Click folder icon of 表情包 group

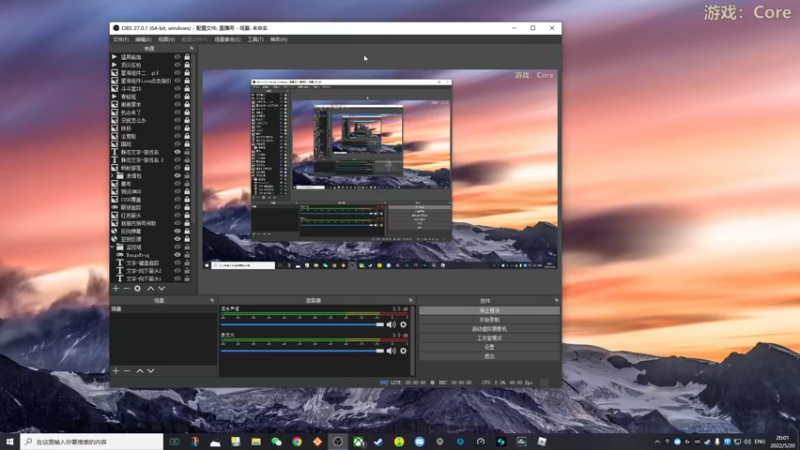(x=120, y=176)
